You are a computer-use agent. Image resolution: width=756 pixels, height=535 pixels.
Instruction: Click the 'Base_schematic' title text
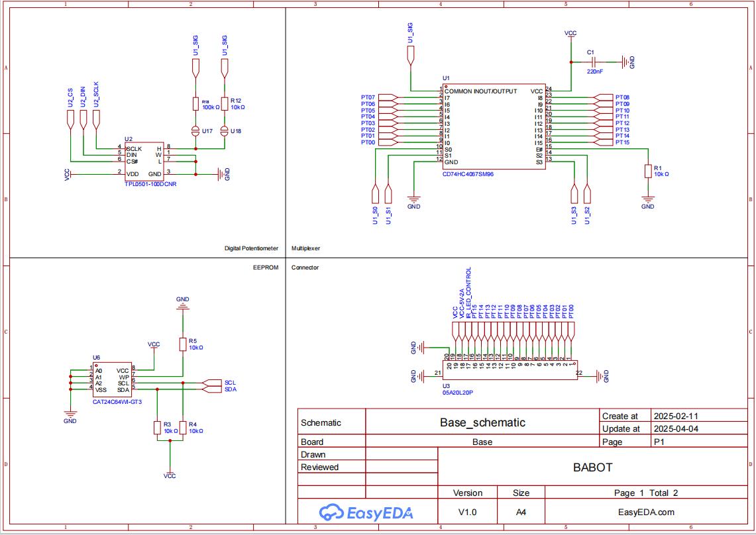click(x=482, y=422)
